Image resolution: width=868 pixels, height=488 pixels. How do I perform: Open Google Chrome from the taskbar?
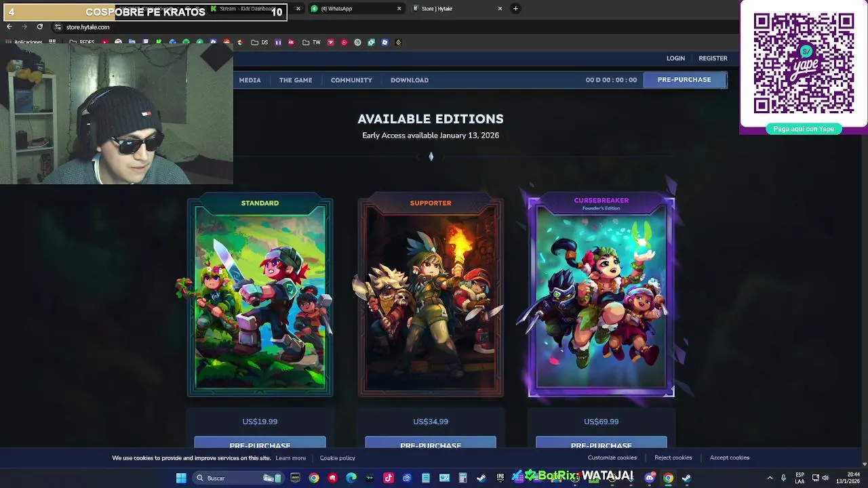[x=314, y=478]
